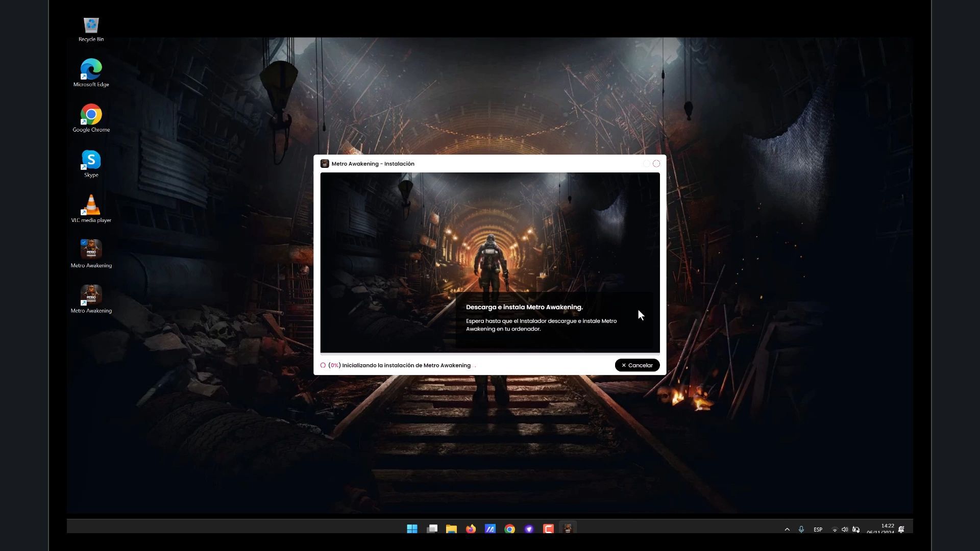
Task: Click the Metro Awakening installer taskbar icon
Action: click(x=568, y=529)
